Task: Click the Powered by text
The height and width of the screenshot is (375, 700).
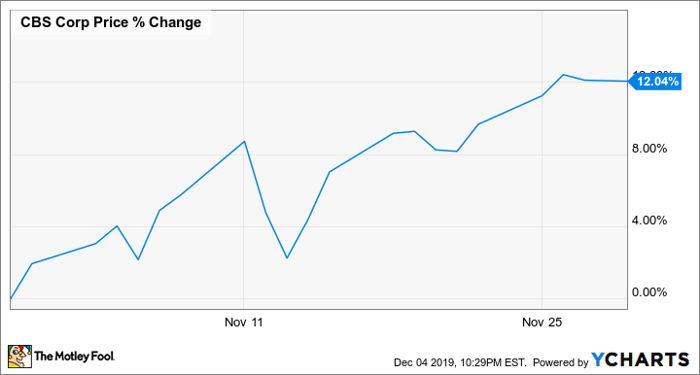Action: (560, 362)
